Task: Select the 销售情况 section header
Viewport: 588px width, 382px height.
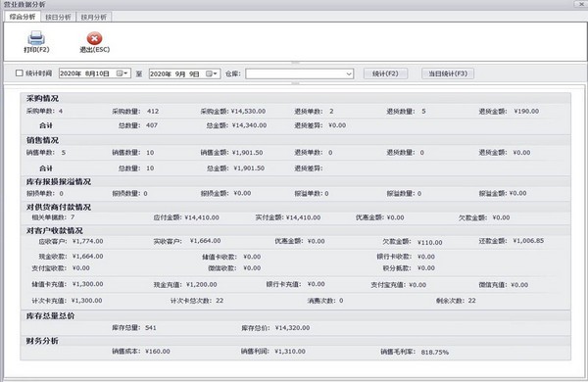Action: (42, 140)
